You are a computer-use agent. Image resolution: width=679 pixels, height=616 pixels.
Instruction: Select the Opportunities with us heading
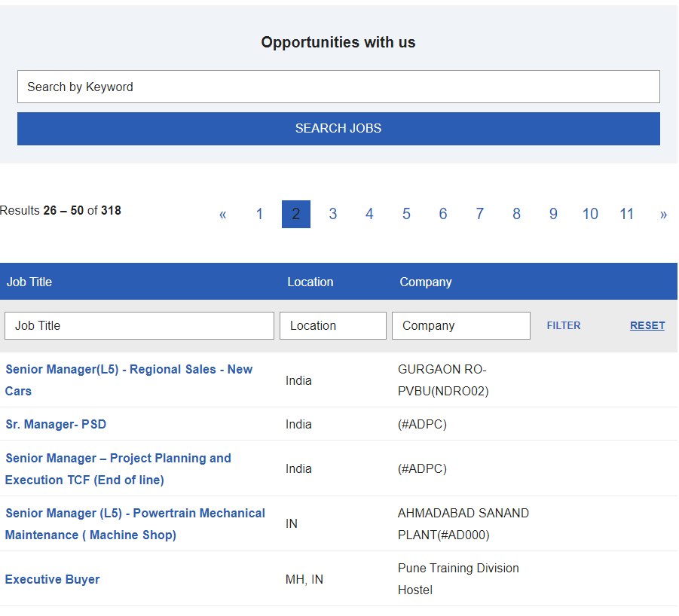pos(338,42)
